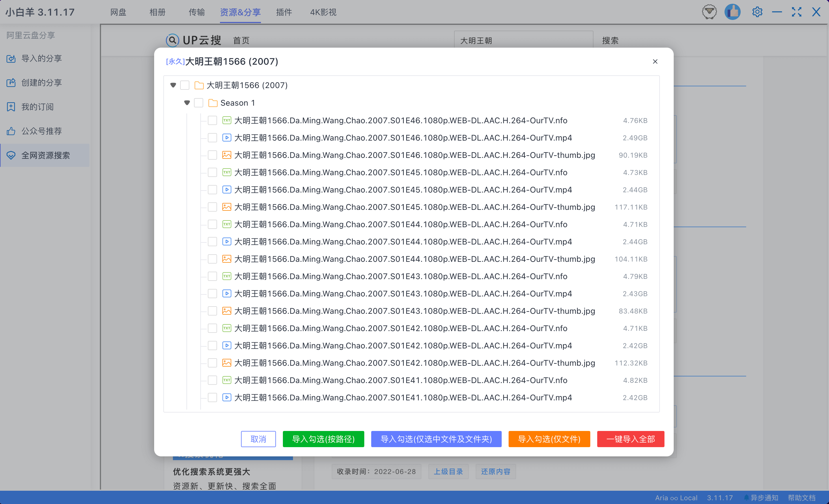This screenshot has height=504, width=829.
Task: Click the UP云搜 magnifier logo icon
Action: tap(172, 40)
